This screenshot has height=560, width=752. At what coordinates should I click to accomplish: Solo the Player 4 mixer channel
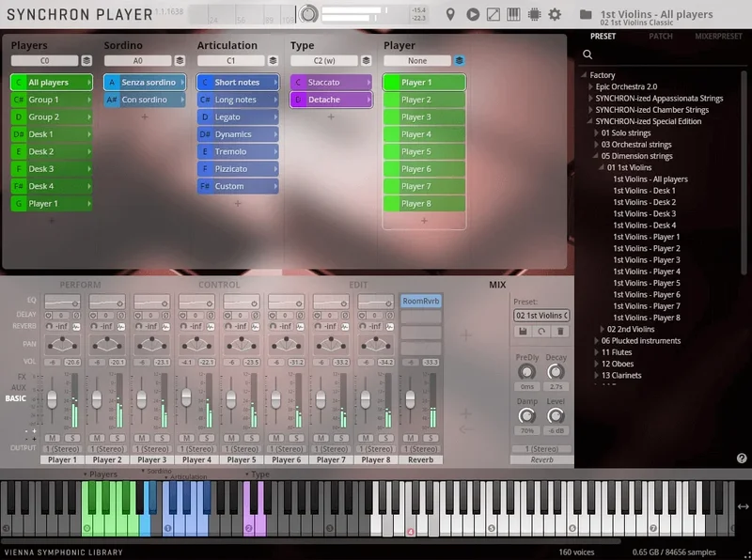point(207,438)
